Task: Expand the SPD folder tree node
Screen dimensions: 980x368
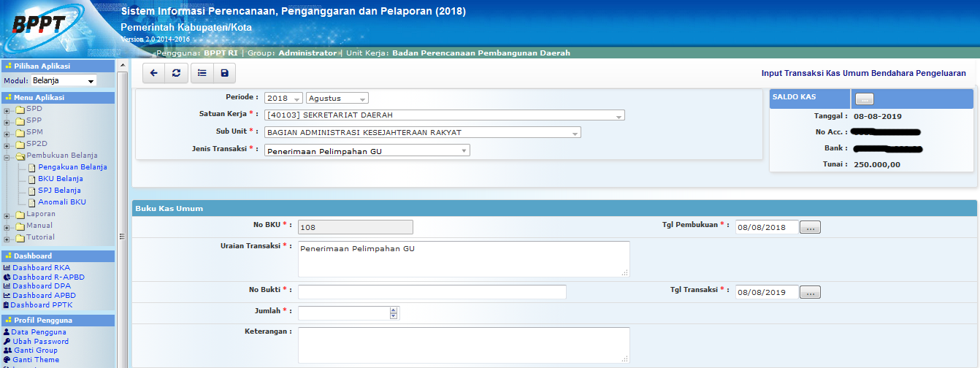Action: tap(7, 110)
